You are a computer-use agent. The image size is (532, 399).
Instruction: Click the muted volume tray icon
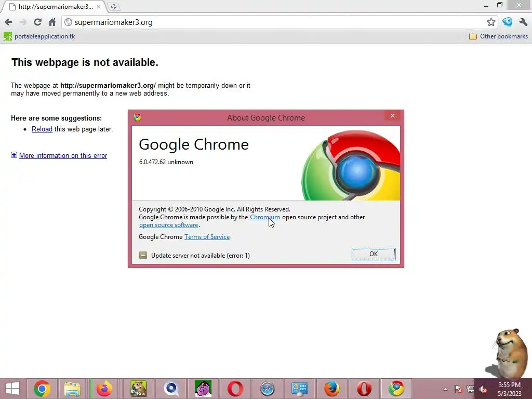click(483, 389)
